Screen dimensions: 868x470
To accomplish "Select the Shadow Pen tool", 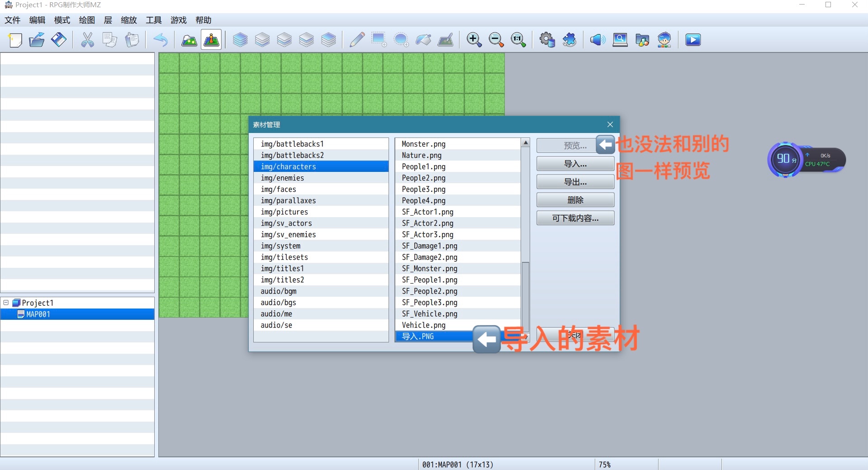I will (446, 40).
